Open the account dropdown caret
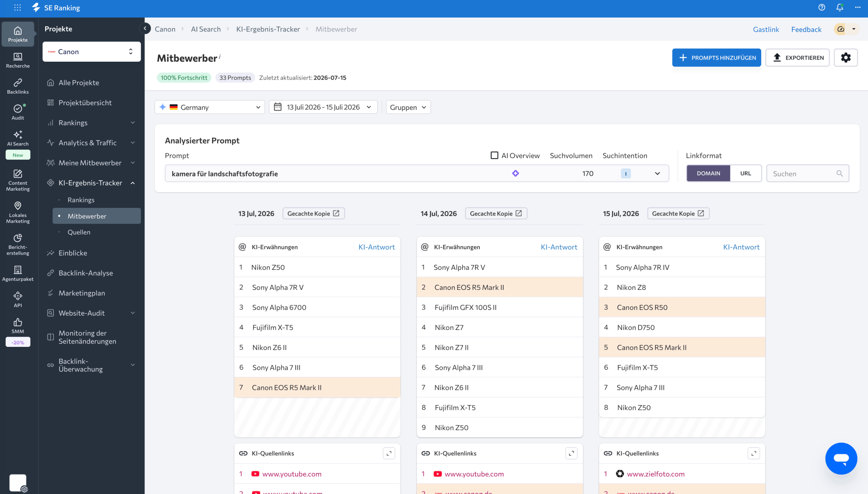868x494 pixels. coord(854,29)
